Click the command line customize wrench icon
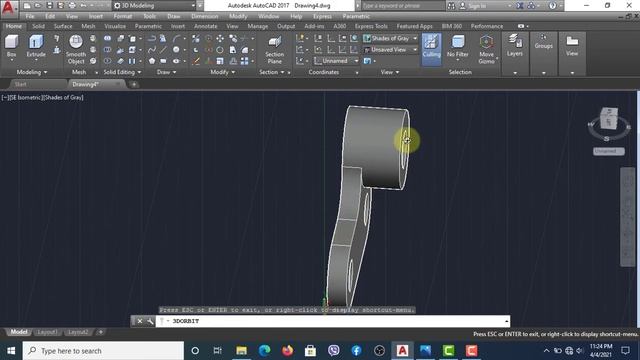The height and width of the screenshot is (360, 640). pos(150,321)
